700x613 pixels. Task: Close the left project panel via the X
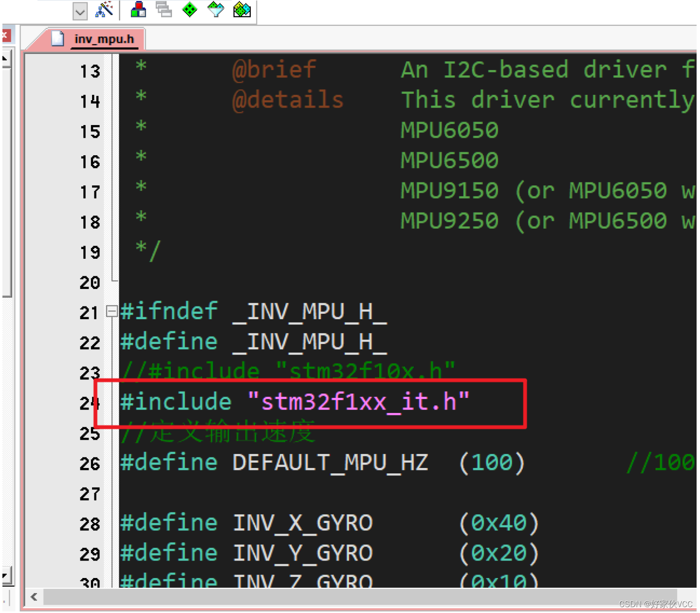point(5,36)
